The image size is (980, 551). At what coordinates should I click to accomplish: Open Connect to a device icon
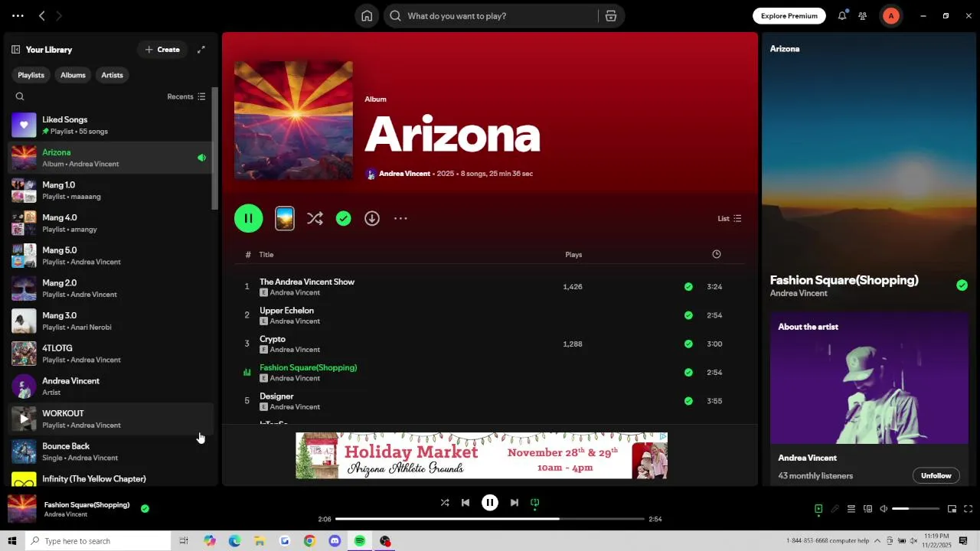pyautogui.click(x=867, y=509)
